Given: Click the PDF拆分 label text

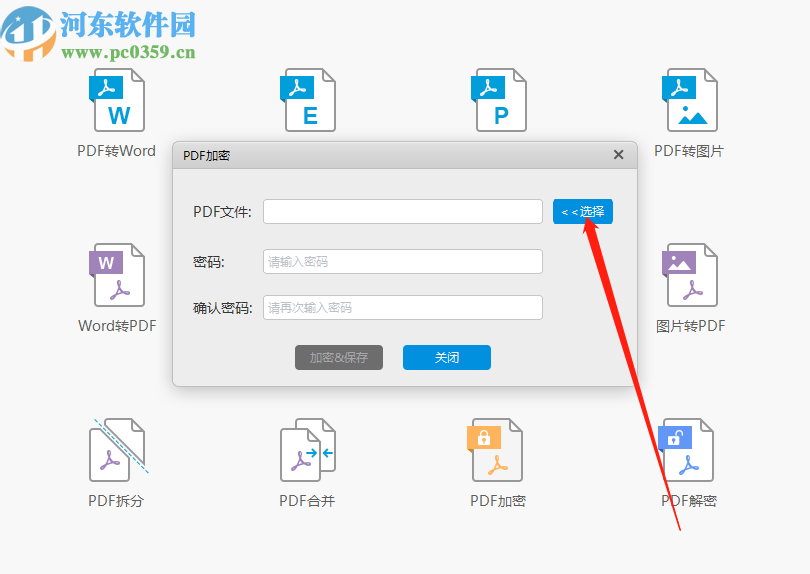Looking at the screenshot, I should 116,501.
